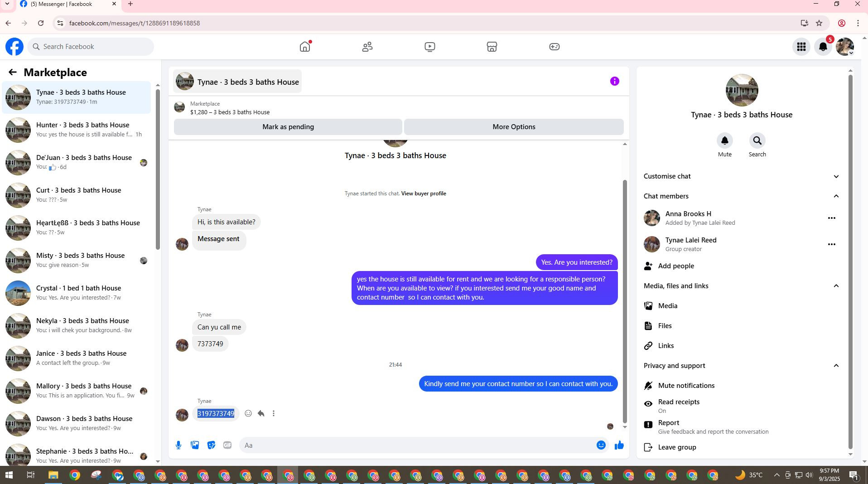Click the Facebook logo
The image size is (868, 484).
tap(14, 47)
